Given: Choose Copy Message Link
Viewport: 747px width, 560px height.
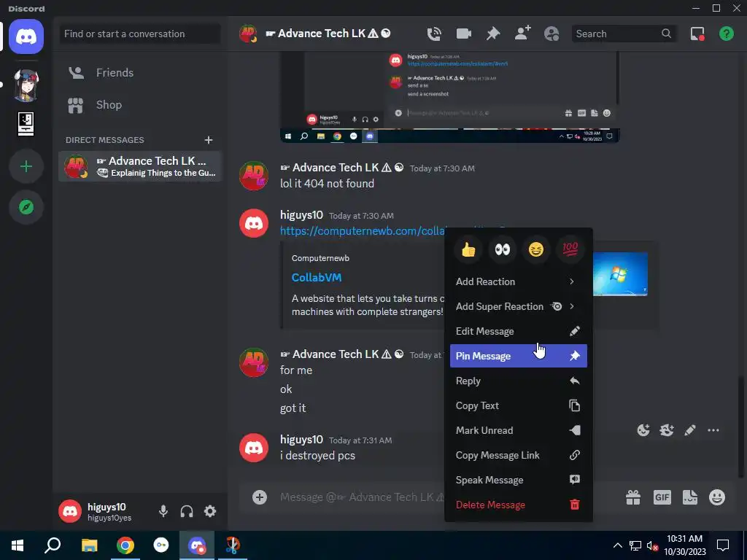Looking at the screenshot, I should click(519, 455).
